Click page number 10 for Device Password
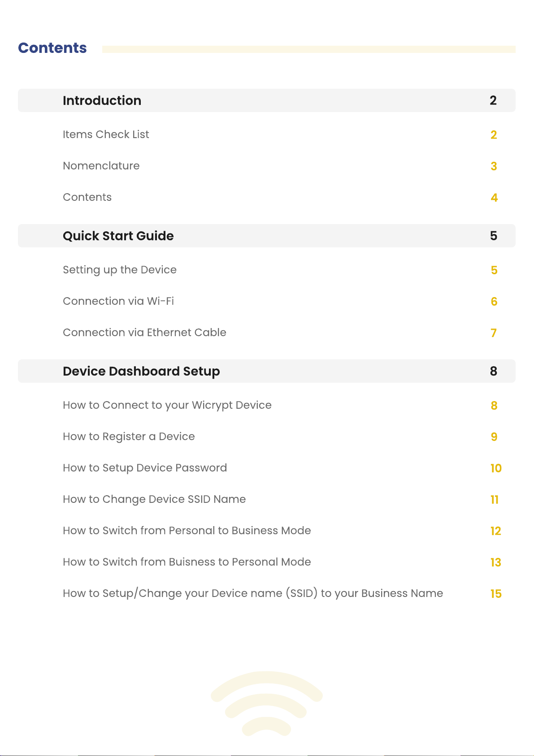534x756 pixels. 496,468
